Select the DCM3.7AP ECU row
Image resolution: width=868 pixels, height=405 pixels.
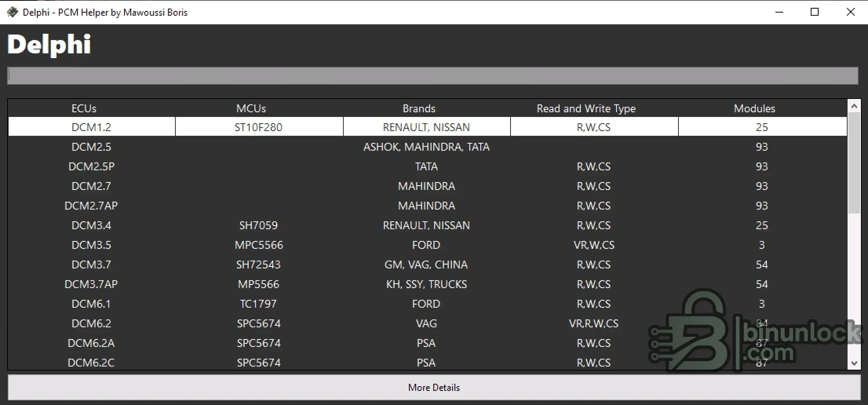point(427,284)
